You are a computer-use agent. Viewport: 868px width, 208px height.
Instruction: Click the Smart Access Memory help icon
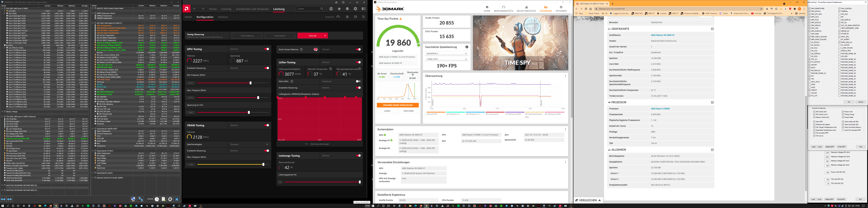(x=301, y=50)
